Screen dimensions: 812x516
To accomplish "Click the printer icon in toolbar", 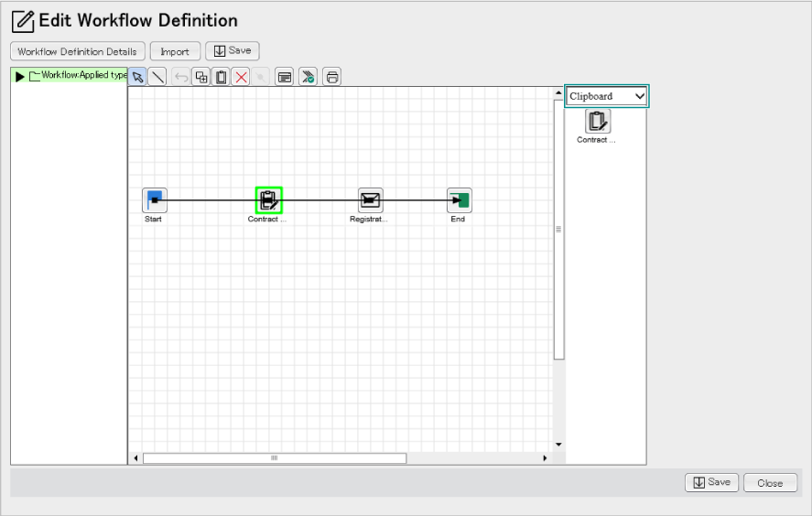I will pos(332,77).
